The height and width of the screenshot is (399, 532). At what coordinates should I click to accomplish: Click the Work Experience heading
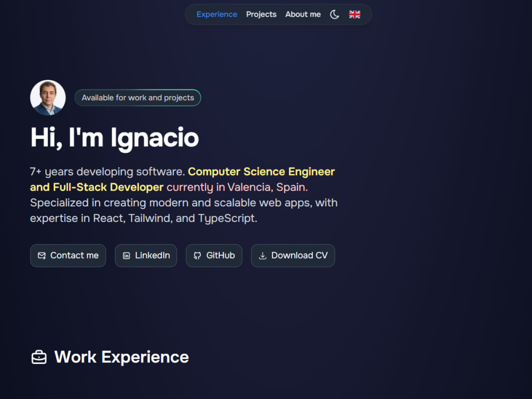[x=121, y=357]
